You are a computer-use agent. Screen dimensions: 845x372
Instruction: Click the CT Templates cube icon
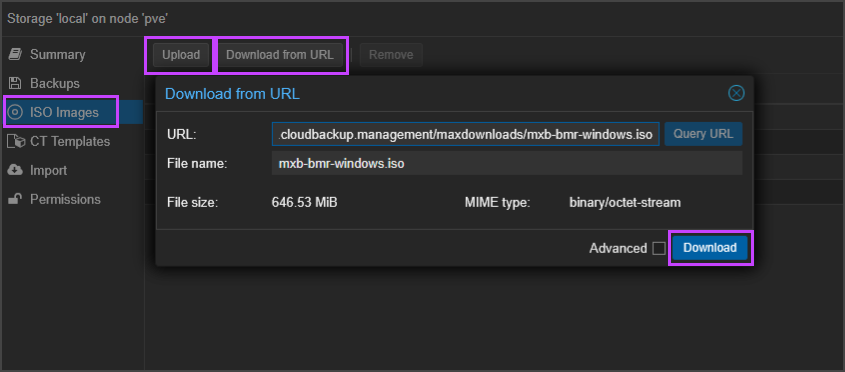(16, 141)
